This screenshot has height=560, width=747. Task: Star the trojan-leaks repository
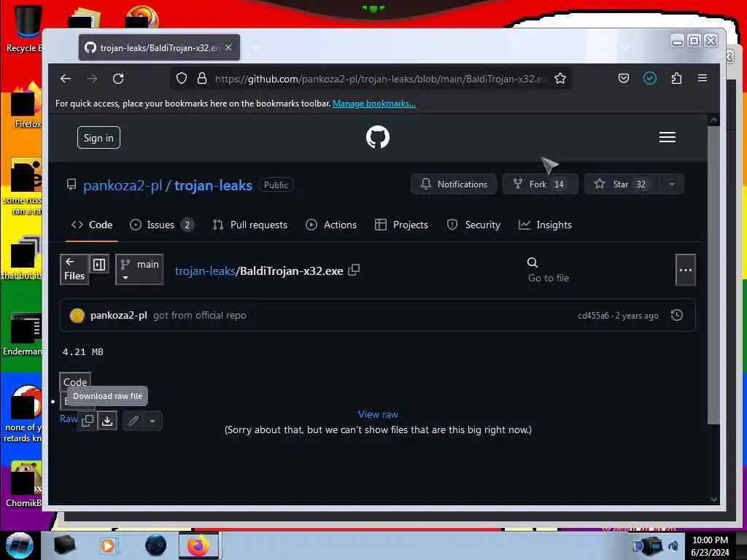(622, 184)
